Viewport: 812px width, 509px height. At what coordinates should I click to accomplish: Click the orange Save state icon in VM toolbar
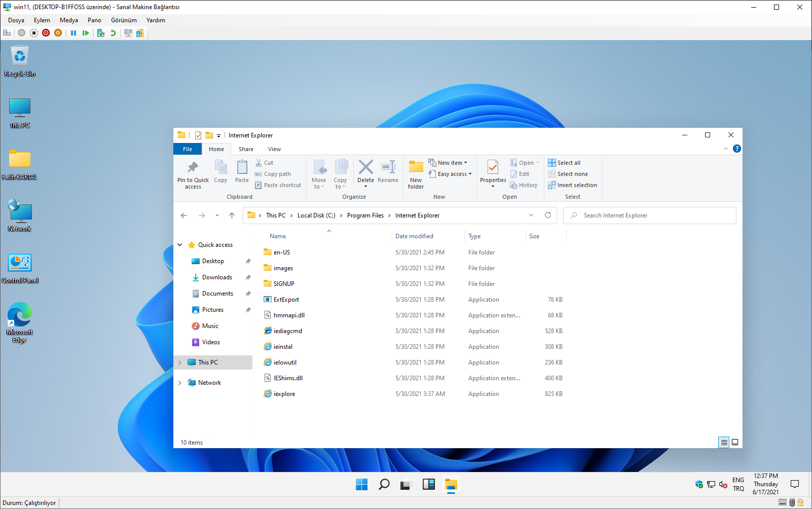pos(58,33)
